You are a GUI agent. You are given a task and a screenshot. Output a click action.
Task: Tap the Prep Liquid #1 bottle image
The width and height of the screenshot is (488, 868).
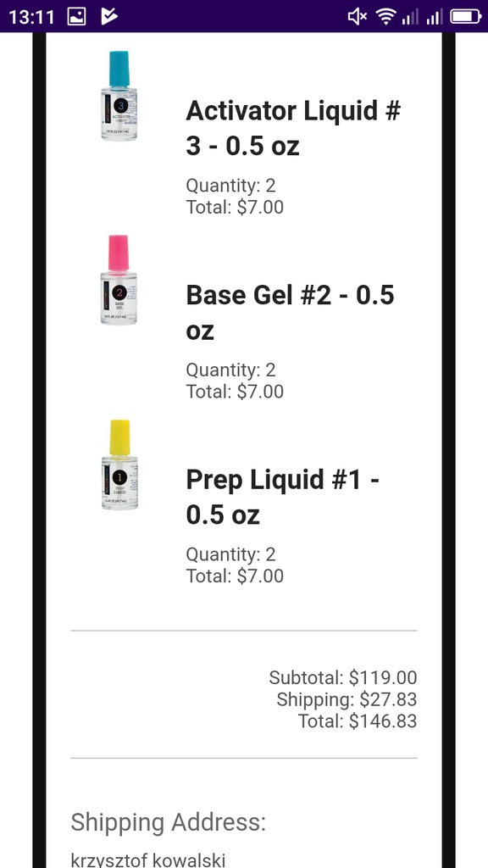[119, 465]
